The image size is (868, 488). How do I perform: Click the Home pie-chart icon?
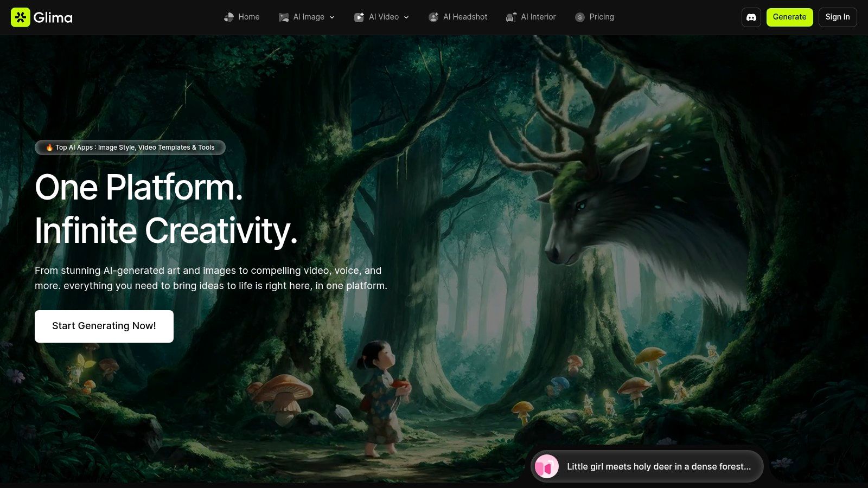(229, 17)
